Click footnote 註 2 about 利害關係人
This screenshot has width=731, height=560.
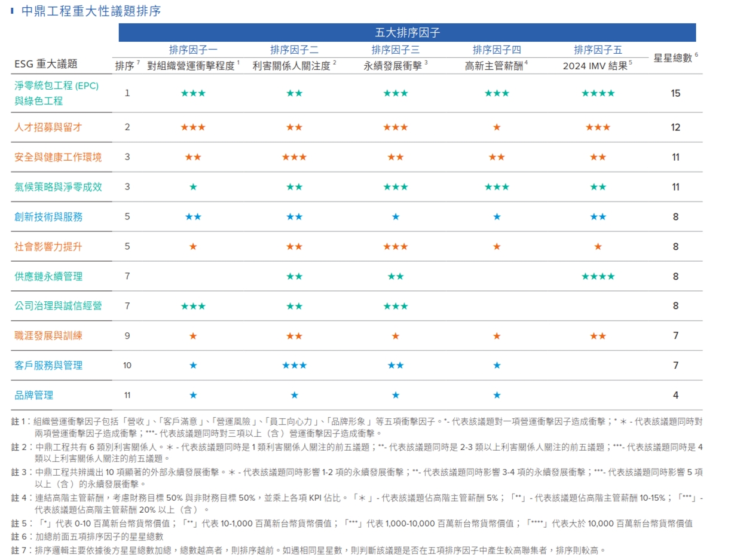pos(357,452)
